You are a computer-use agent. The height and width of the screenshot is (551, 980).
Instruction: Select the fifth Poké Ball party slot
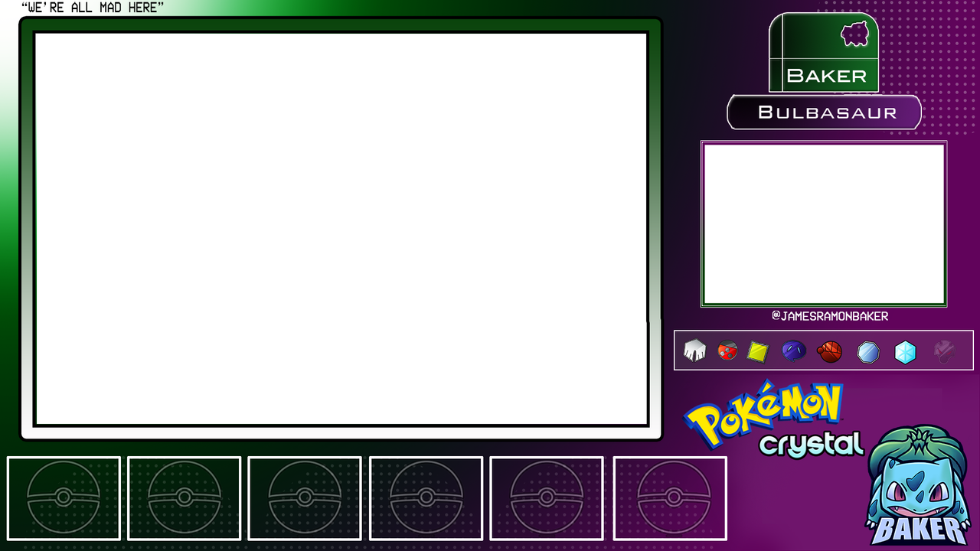tap(547, 498)
